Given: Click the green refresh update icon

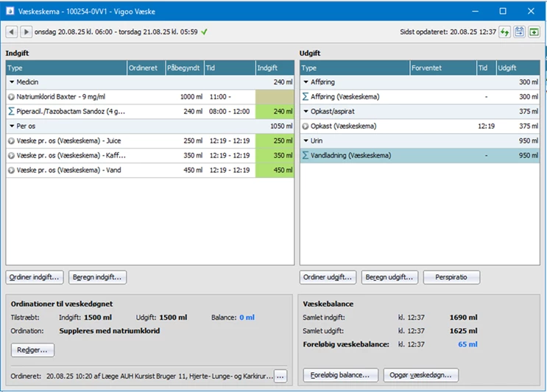Looking at the screenshot, I should coord(504,32).
